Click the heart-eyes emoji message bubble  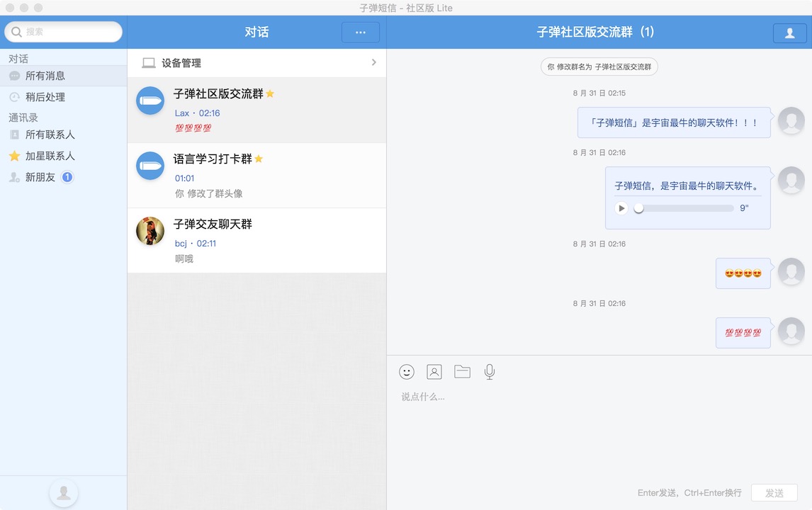click(743, 273)
